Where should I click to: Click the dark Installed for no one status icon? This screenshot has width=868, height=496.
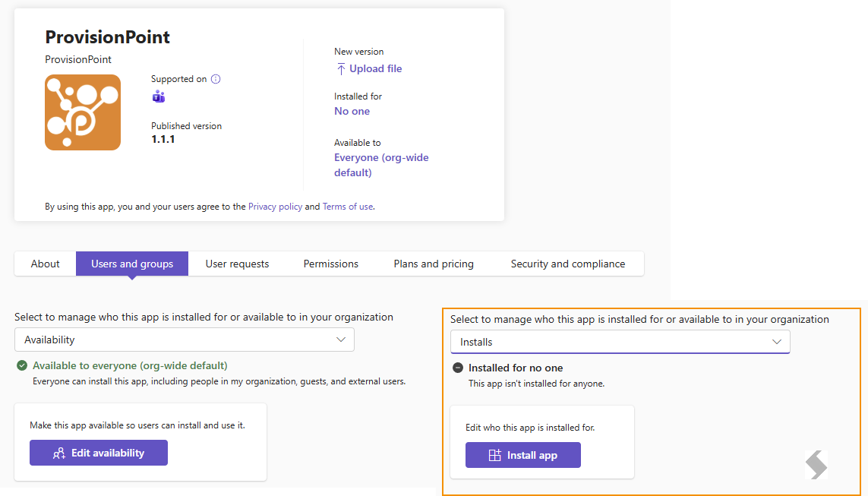click(x=458, y=368)
